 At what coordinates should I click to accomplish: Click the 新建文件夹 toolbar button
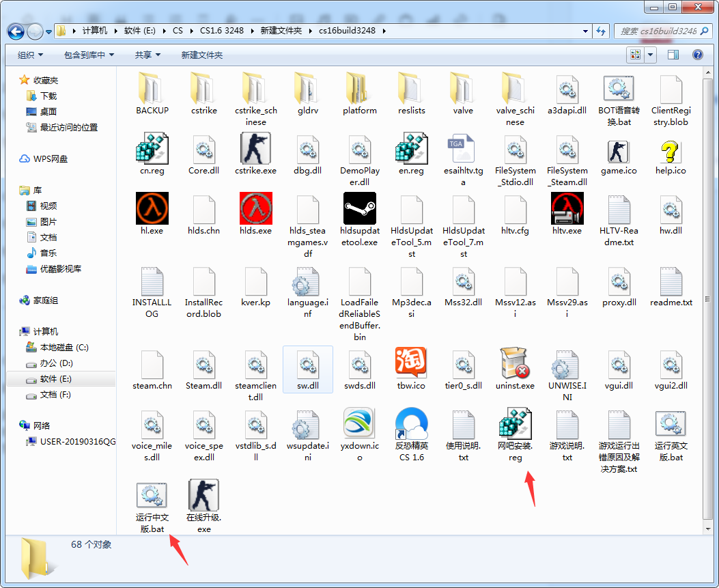coord(202,55)
